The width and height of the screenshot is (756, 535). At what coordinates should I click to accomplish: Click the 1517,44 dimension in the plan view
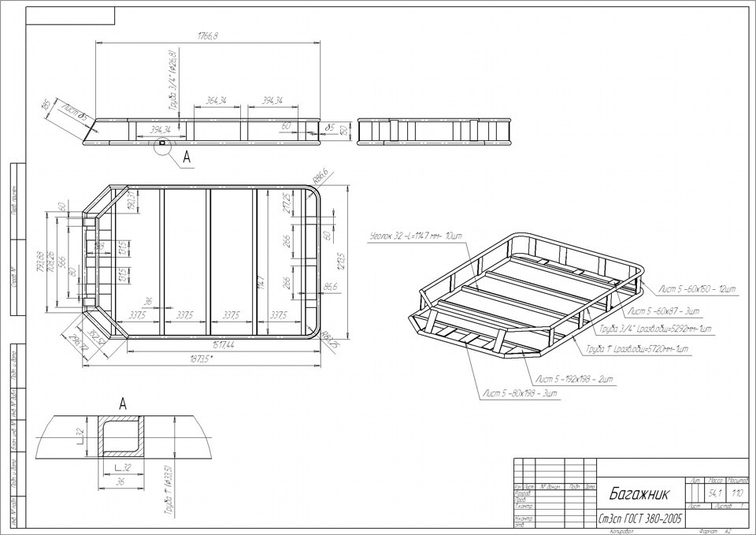223,345
